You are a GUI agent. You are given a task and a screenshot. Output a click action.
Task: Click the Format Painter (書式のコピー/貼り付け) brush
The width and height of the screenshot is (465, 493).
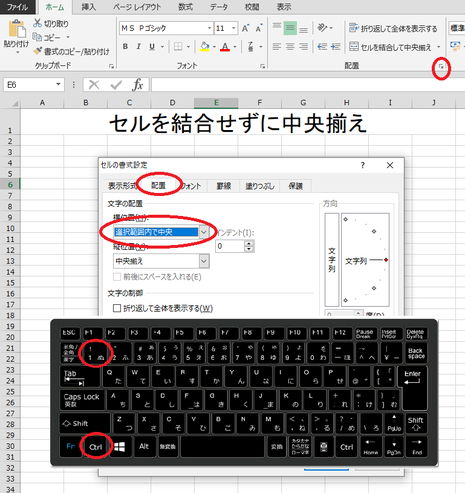38,51
